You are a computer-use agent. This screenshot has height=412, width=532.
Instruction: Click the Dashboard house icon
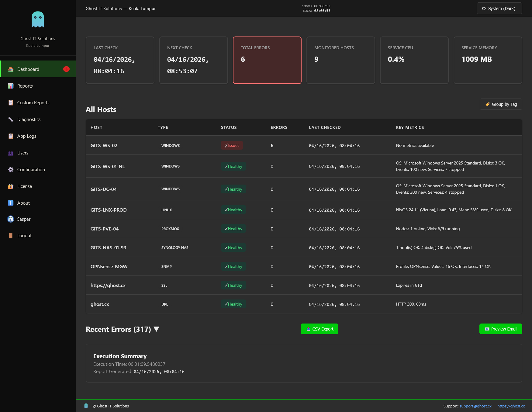pyautogui.click(x=11, y=69)
